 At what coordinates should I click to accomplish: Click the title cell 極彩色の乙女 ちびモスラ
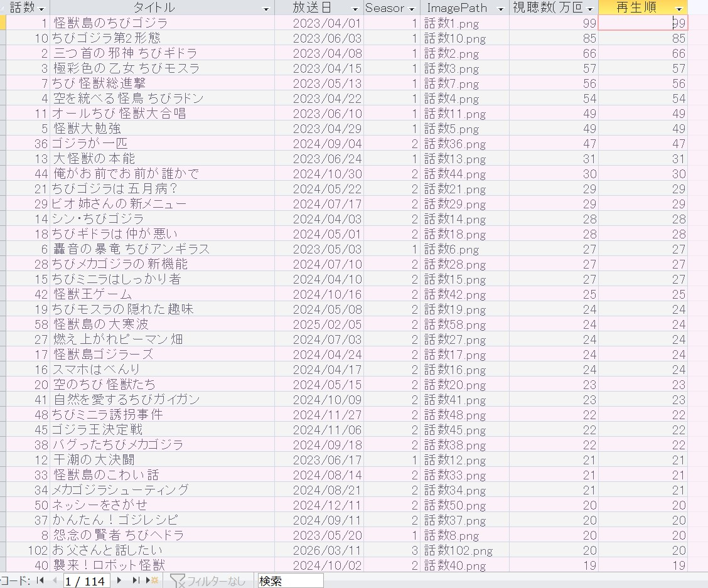point(162,68)
